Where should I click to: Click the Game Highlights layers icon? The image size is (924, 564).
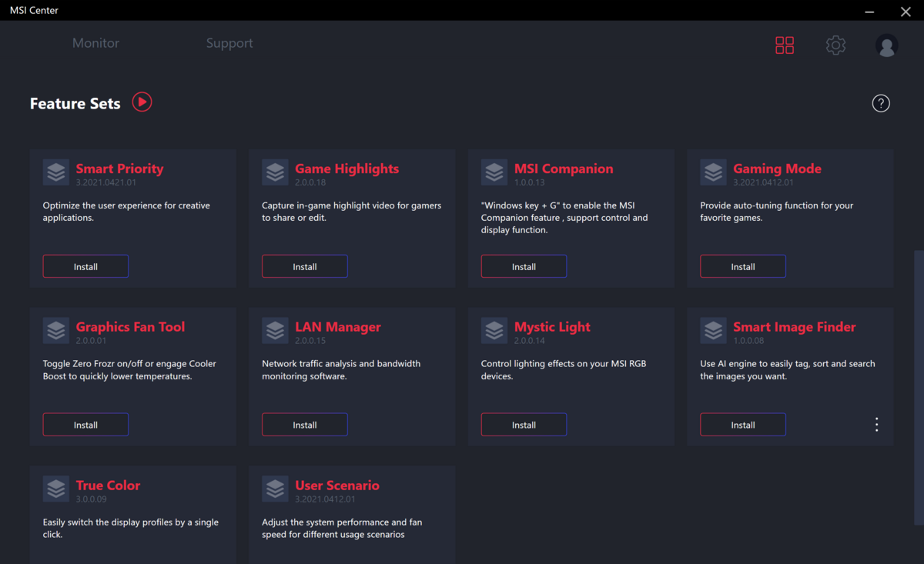tap(275, 172)
